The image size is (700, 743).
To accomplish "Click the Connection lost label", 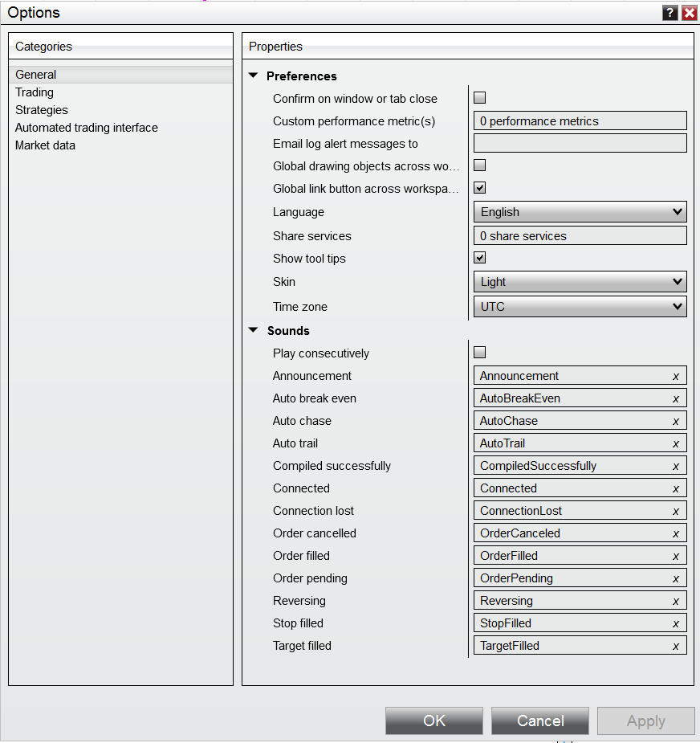I will click(x=313, y=511).
